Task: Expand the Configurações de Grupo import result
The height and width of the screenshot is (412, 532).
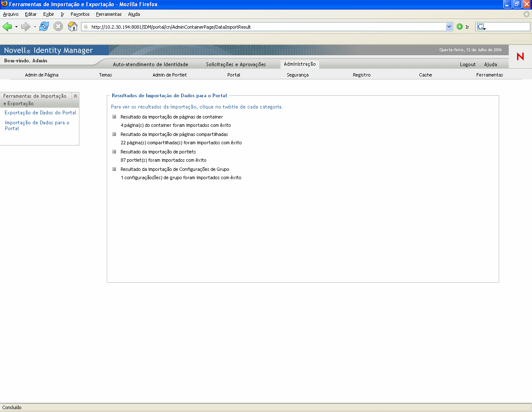Action: pos(114,169)
